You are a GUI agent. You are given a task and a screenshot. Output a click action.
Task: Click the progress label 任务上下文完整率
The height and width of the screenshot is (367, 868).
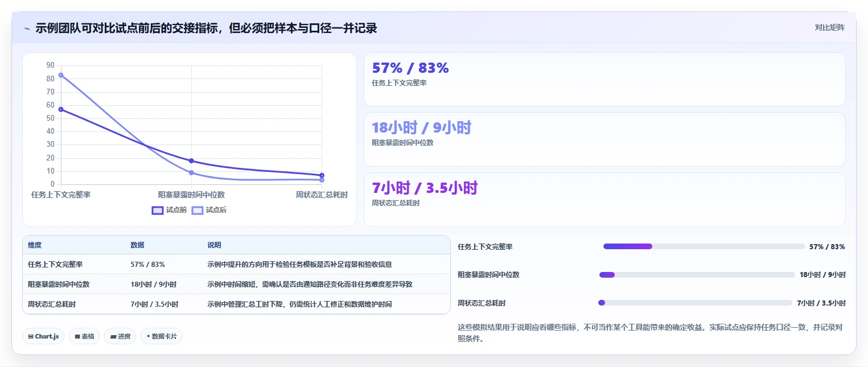485,246
